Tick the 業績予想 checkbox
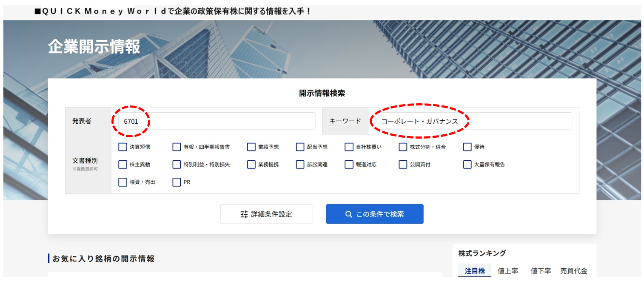The image size is (644, 284). pyautogui.click(x=251, y=147)
